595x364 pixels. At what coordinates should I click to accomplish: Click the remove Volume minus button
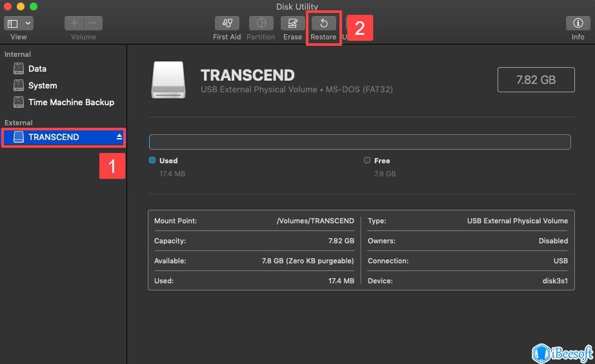(x=92, y=23)
